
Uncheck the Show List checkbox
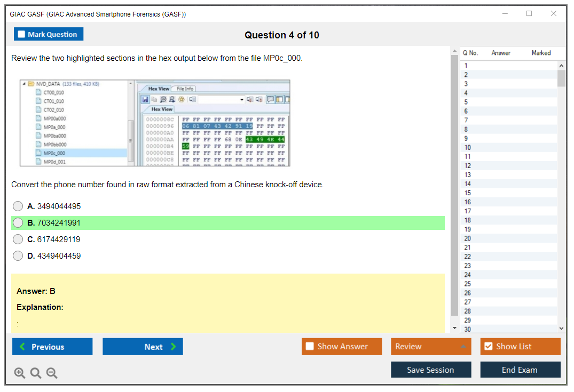[488, 347]
